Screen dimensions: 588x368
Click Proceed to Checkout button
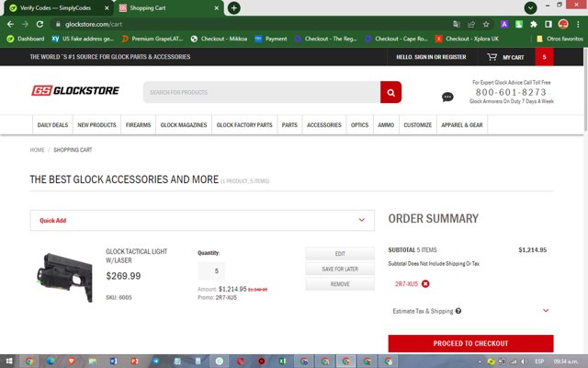(x=470, y=343)
